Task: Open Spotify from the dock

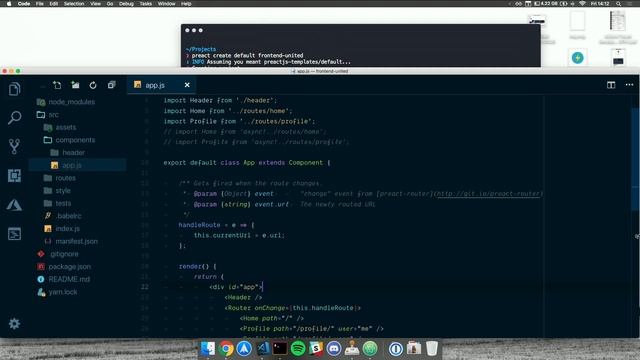Action: (298, 349)
